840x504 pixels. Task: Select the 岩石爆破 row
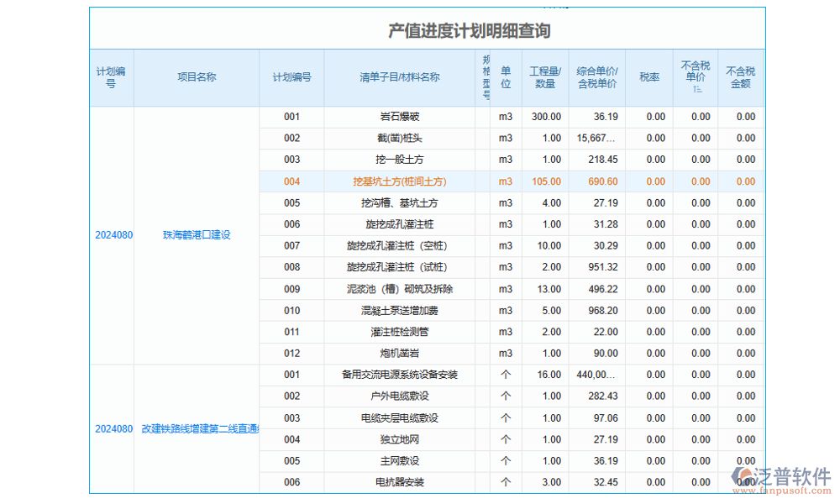pyautogui.click(x=399, y=117)
